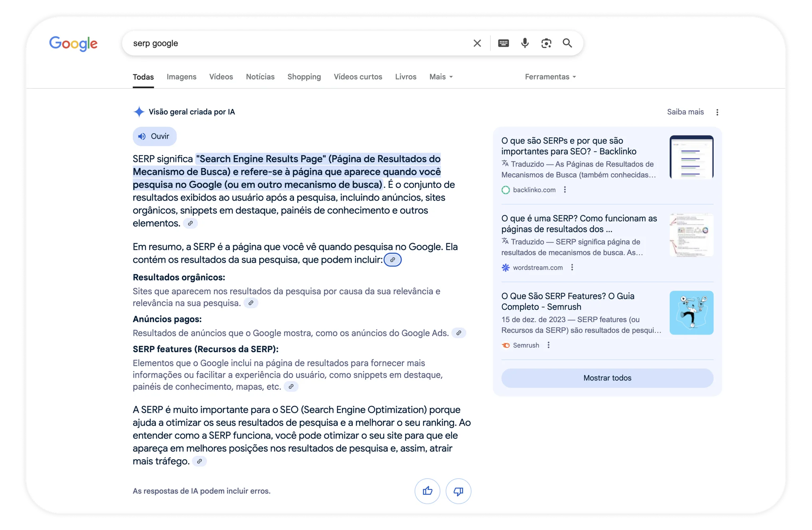812x530 pixels.
Task: Click the Mostrar todos button
Action: tap(607, 378)
